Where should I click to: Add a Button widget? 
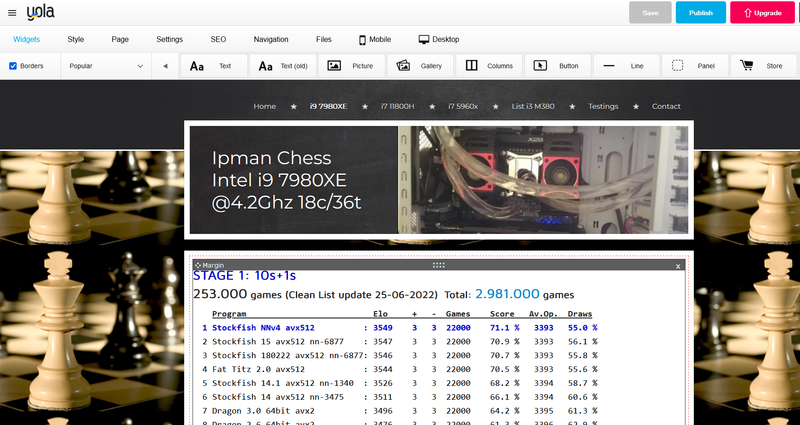pyautogui.click(x=558, y=66)
